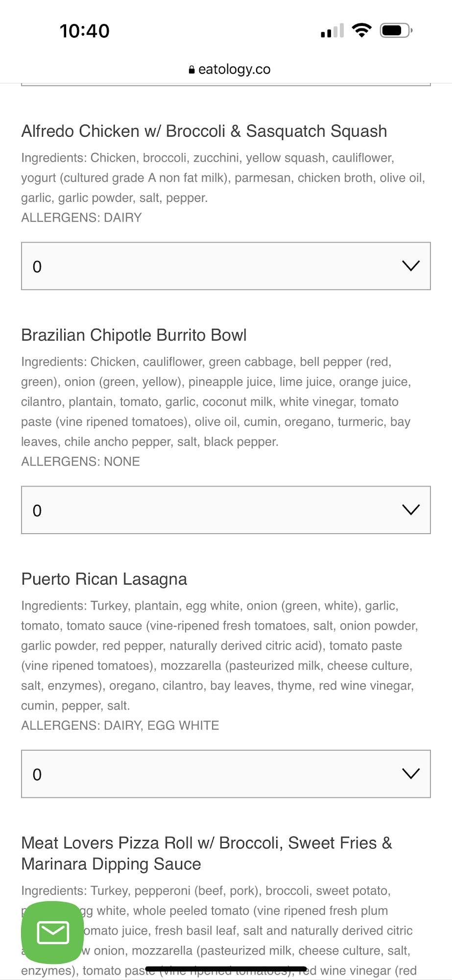Tap the 10:40 clock in status bar
The width and height of the screenshot is (452, 980).
coord(84,31)
